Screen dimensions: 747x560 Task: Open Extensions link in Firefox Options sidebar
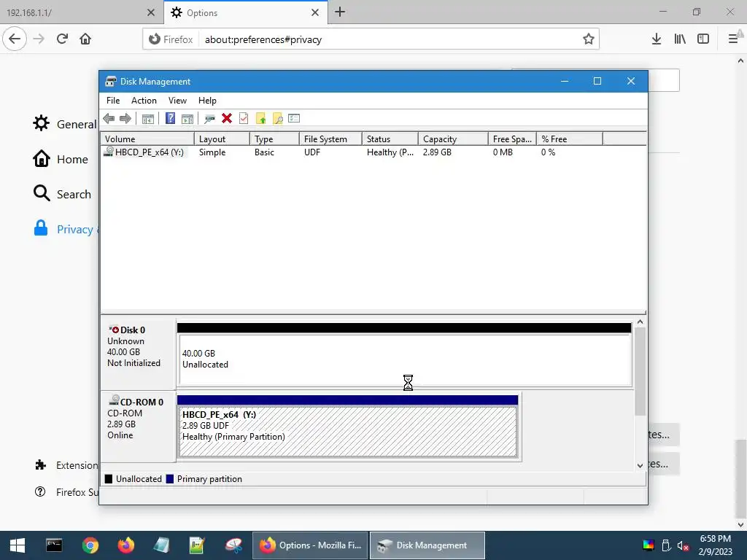pos(66,465)
